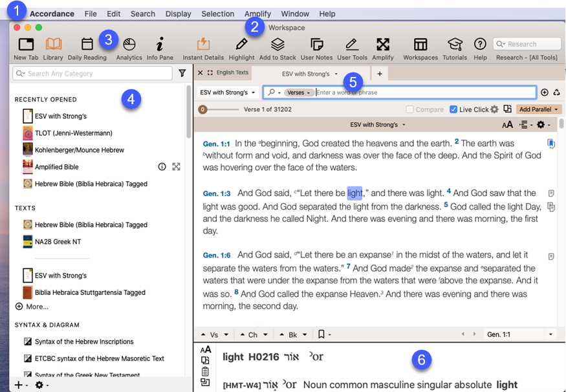Click the Search Any Category field
Image resolution: width=566 pixels, height=392 pixels.
click(91, 74)
